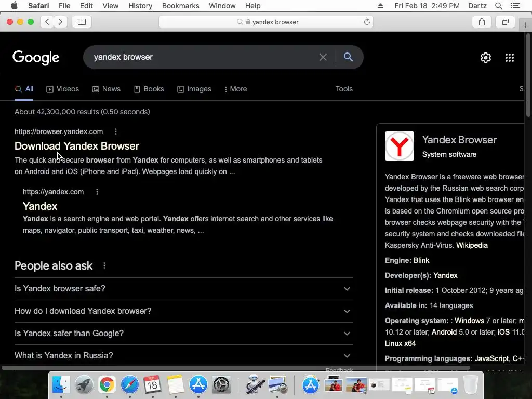The height and width of the screenshot is (399, 532).
Task: Click the Safari back navigation arrow
Action: click(47, 22)
